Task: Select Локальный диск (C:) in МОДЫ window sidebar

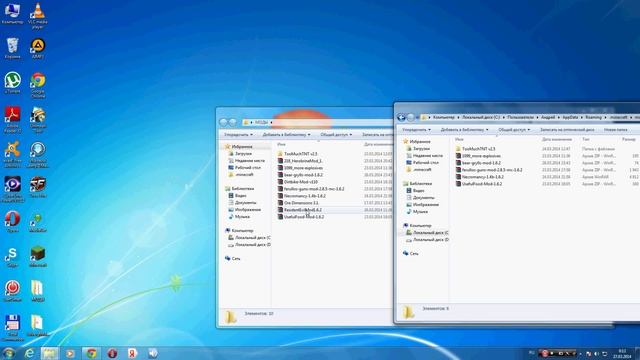Action: click(253, 238)
